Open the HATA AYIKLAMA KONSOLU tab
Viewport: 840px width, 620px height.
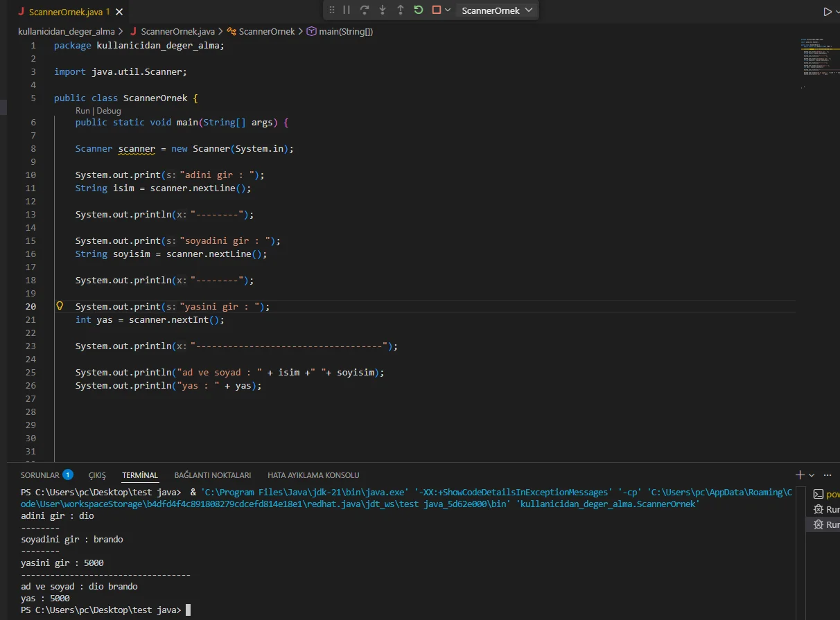[x=313, y=475]
